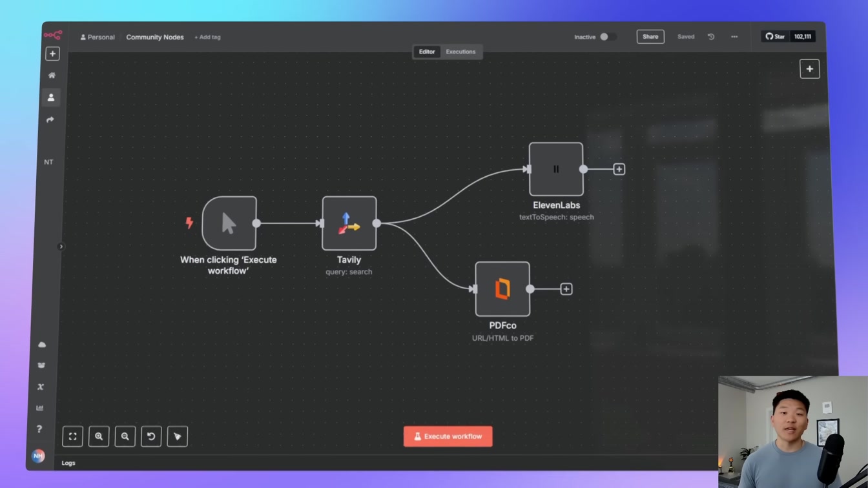Click the tidy up nodes button
The height and width of the screenshot is (488, 868).
(178, 436)
